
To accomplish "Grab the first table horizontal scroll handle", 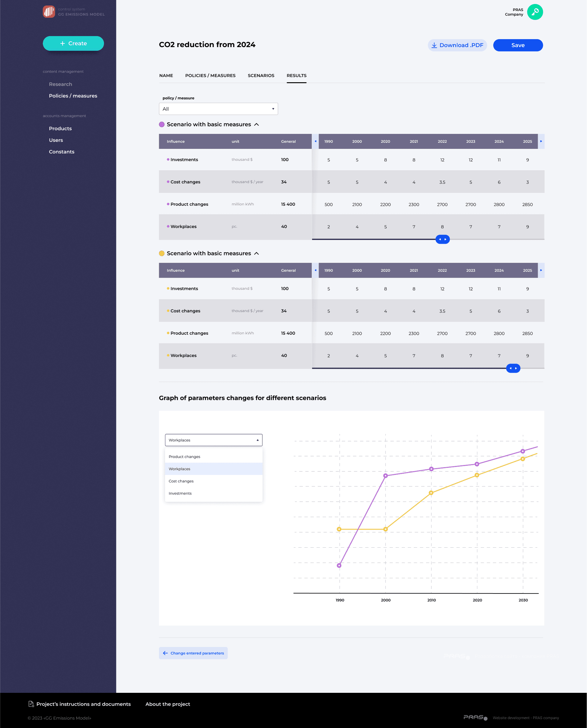I will pyautogui.click(x=442, y=239).
